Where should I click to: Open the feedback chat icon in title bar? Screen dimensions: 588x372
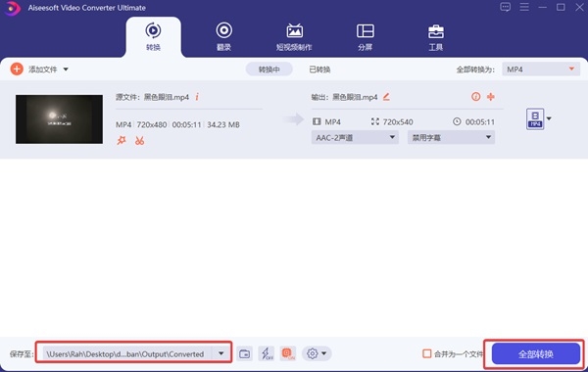505,7
